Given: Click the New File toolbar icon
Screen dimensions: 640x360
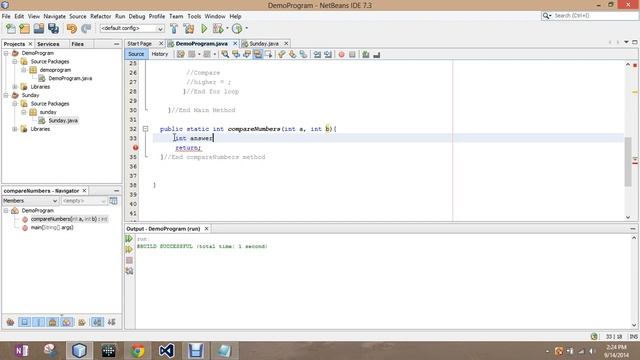Looking at the screenshot, I should pyautogui.click(x=11, y=29).
